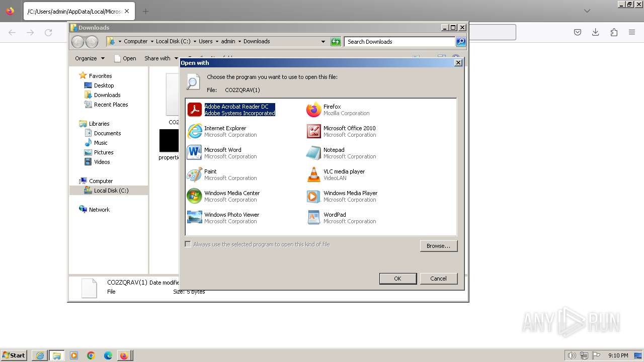Select the Windows Photo Viewer icon
The width and height of the screenshot is (644, 362).
coord(194,218)
